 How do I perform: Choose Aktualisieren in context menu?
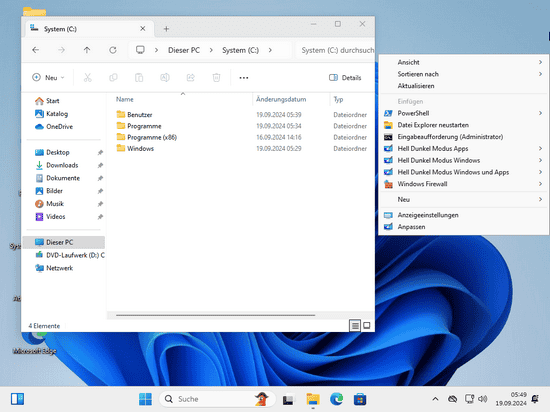464,86
